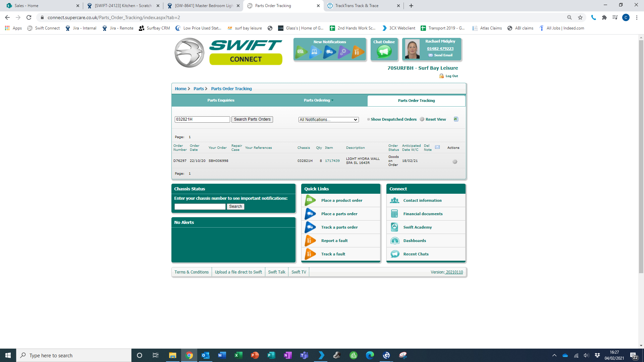The image size is (644, 362).
Task: Open Track a parts order quick link
Action: pos(339,227)
